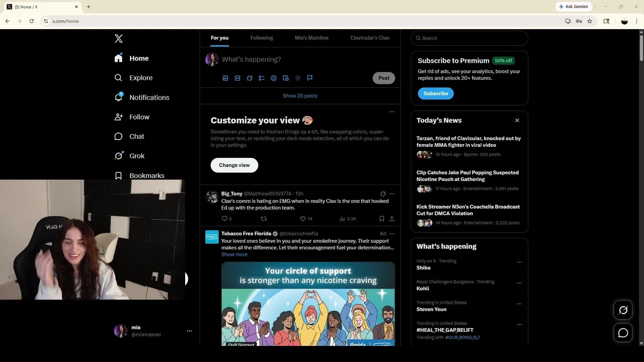Click the Subscribe button for Premium
This screenshot has height=362, width=644.
[436, 94]
